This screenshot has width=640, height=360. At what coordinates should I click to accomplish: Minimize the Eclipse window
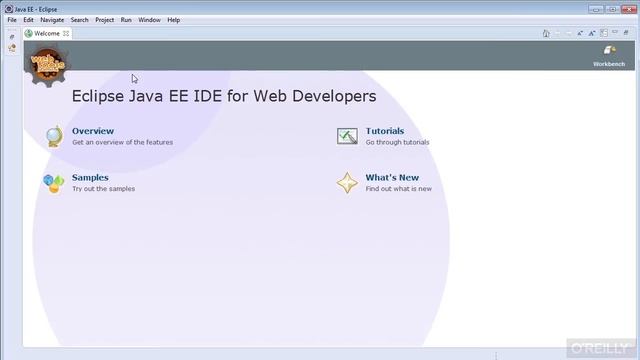(x=596, y=9)
